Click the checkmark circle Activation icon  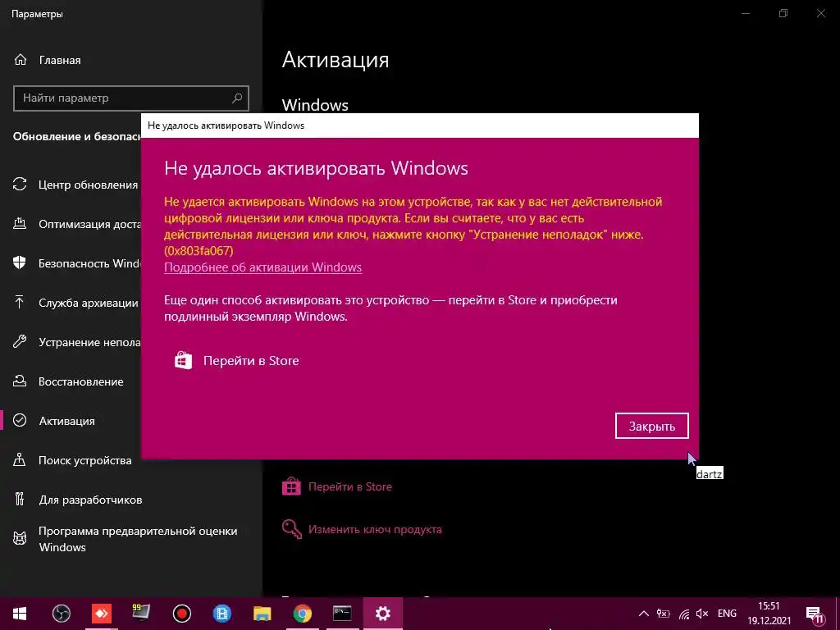[x=20, y=421]
